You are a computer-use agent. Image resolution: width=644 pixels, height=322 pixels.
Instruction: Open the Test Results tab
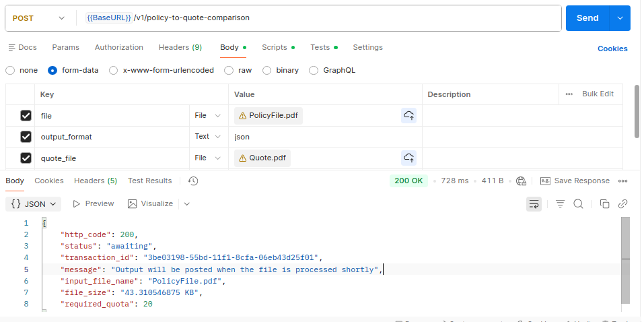pos(150,181)
